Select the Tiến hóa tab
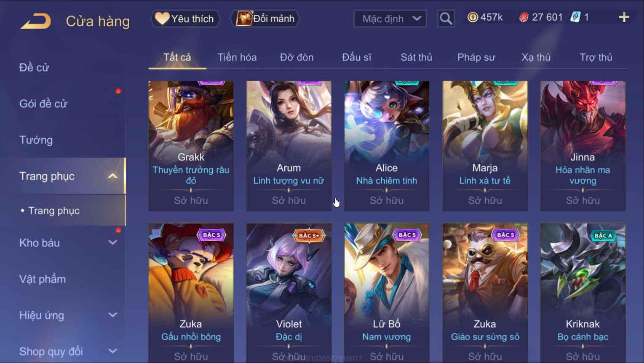 (x=237, y=57)
